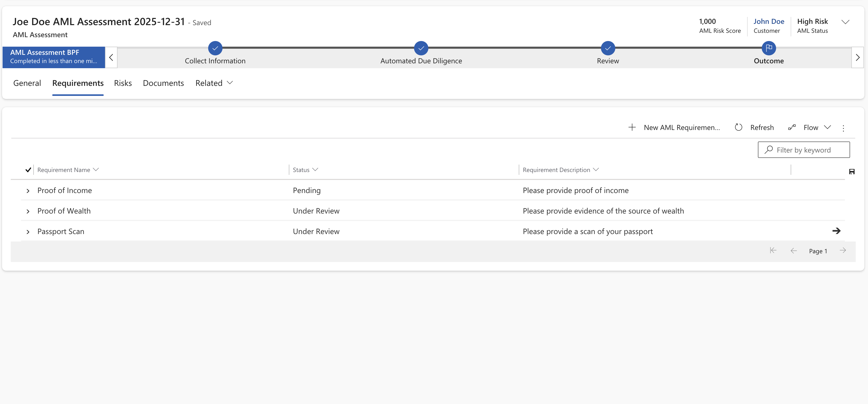This screenshot has height=404, width=868.
Task: Click the flag icon on the Outcome stage
Action: (769, 48)
